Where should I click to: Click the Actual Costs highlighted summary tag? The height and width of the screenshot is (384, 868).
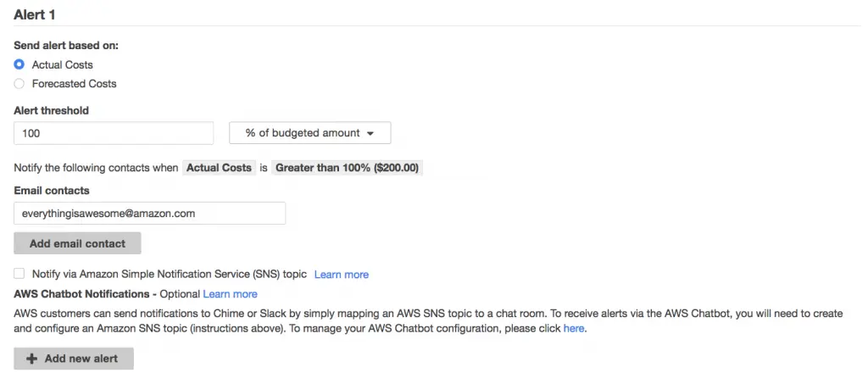[x=219, y=168]
